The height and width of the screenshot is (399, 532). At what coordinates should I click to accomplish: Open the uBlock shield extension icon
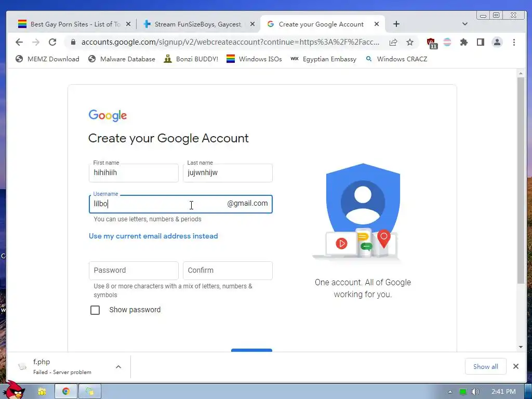[432, 43]
